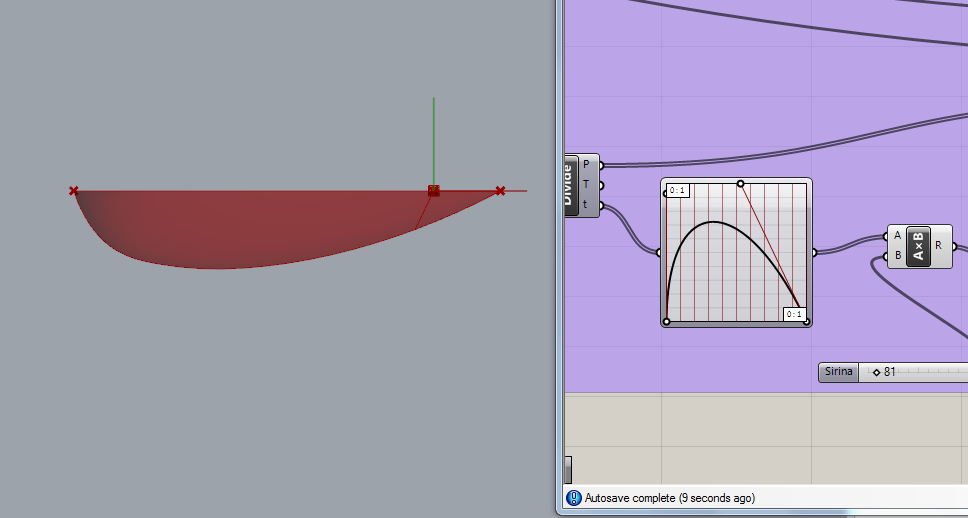Click the right red X endpoint marker
968x518 pixels.
[x=500, y=191]
